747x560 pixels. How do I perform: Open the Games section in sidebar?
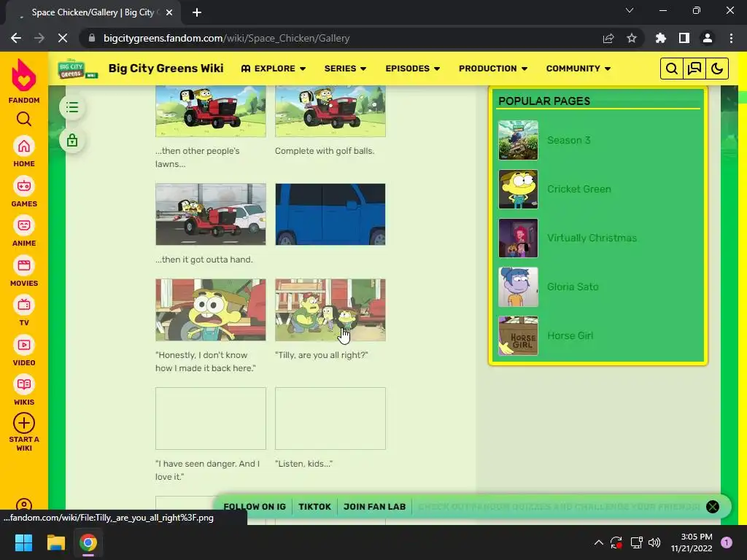[x=24, y=192]
